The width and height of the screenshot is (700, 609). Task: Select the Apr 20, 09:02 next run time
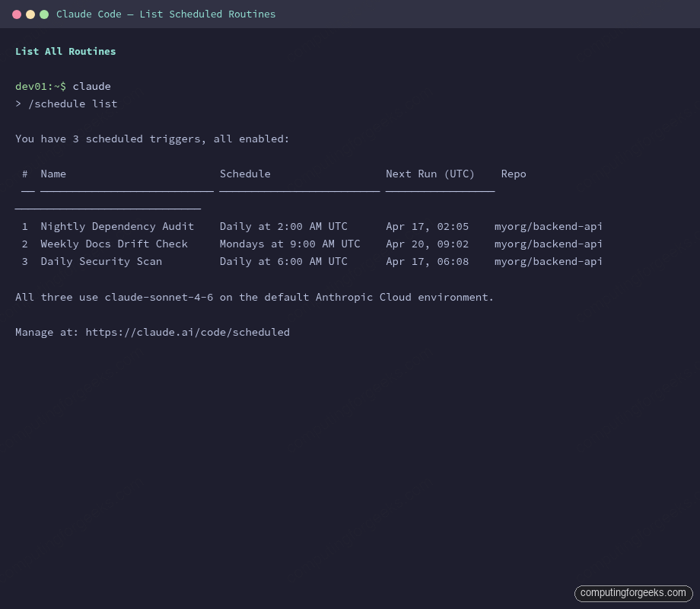427,244
